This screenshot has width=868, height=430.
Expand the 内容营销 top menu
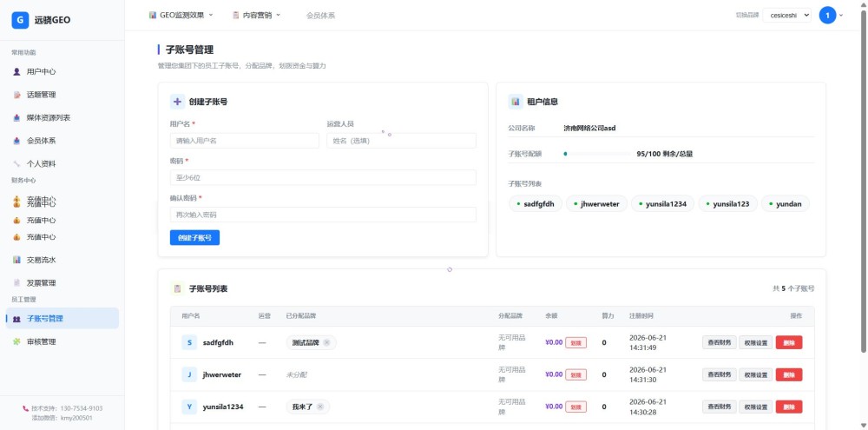point(256,16)
